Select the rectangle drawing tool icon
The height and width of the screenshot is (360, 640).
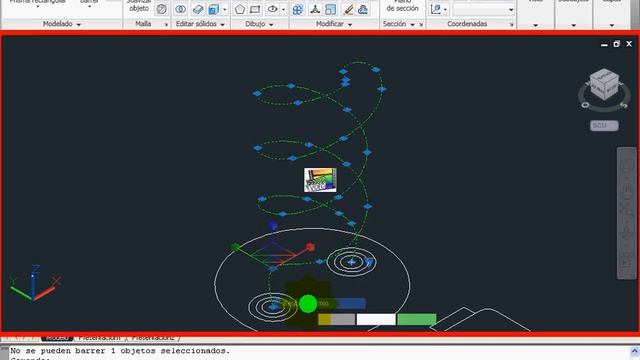(255, 9)
